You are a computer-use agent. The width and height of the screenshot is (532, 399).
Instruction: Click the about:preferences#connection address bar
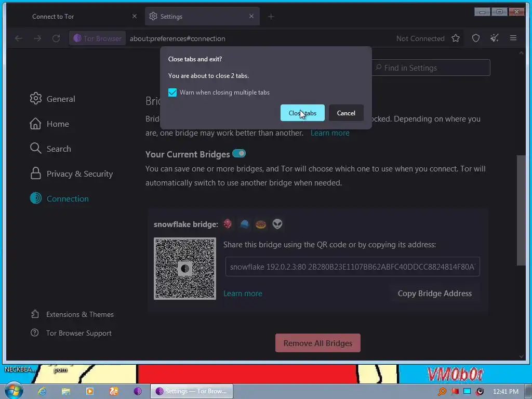click(178, 38)
